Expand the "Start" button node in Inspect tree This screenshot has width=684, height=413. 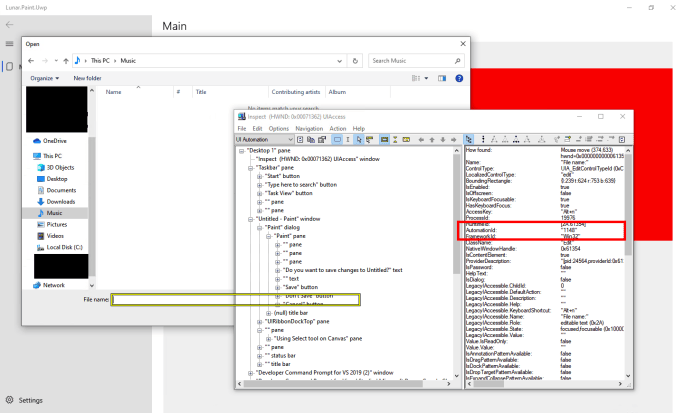[x=260, y=177]
